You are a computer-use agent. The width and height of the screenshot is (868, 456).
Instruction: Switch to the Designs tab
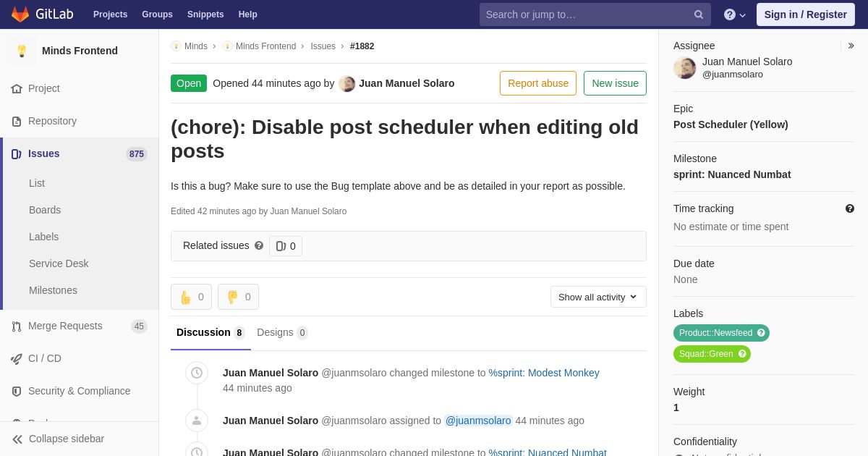[x=282, y=332]
